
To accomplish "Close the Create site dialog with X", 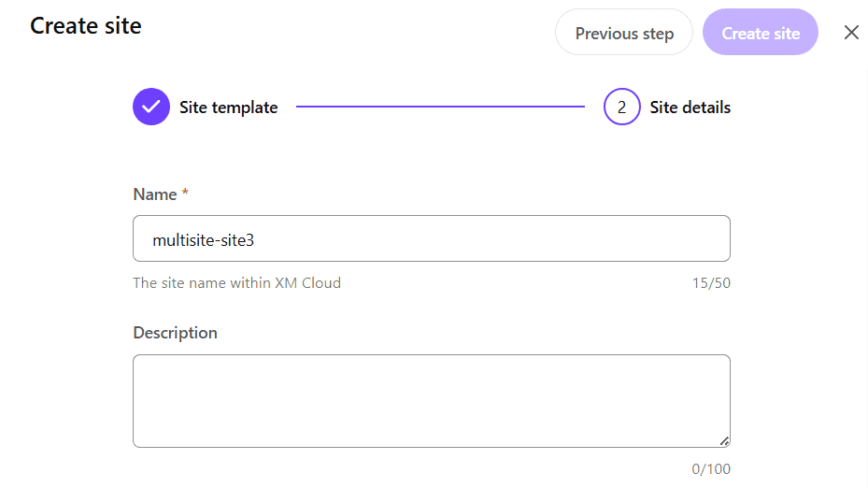I will tap(851, 33).
